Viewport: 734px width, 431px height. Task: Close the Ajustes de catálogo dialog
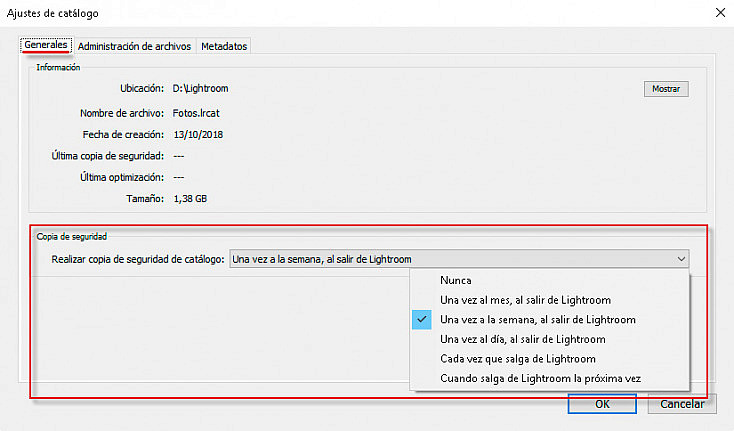click(720, 13)
